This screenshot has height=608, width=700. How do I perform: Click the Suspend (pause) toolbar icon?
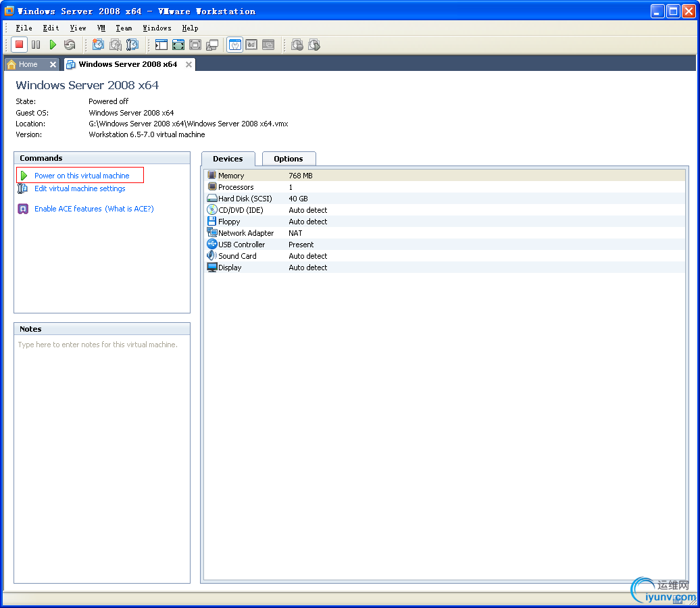pos(36,45)
